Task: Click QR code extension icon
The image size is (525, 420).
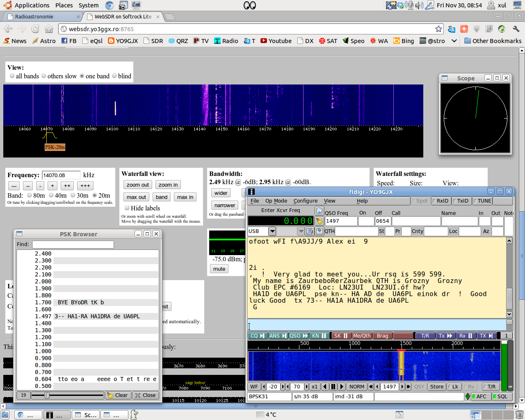Action: pyautogui.click(x=489, y=29)
